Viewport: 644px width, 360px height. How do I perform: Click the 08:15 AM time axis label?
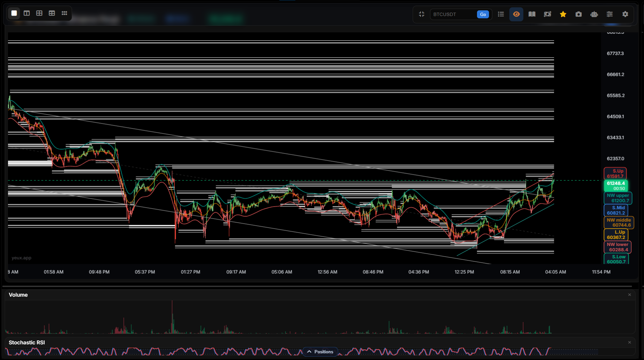point(510,272)
